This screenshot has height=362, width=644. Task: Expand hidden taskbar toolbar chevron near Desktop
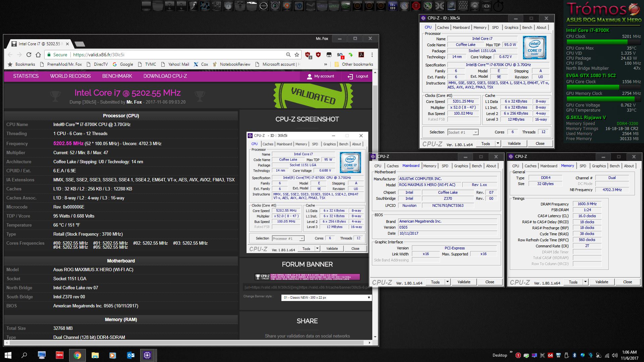pyautogui.click(x=511, y=352)
